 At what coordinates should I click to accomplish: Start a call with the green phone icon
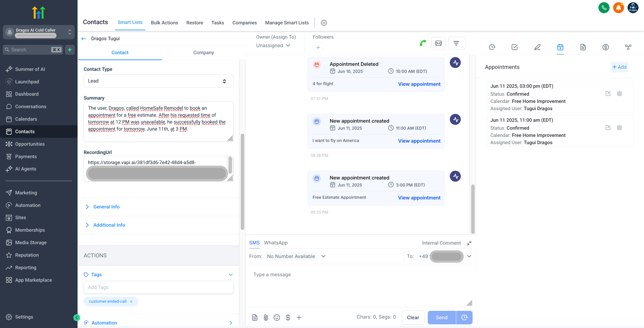(x=423, y=43)
